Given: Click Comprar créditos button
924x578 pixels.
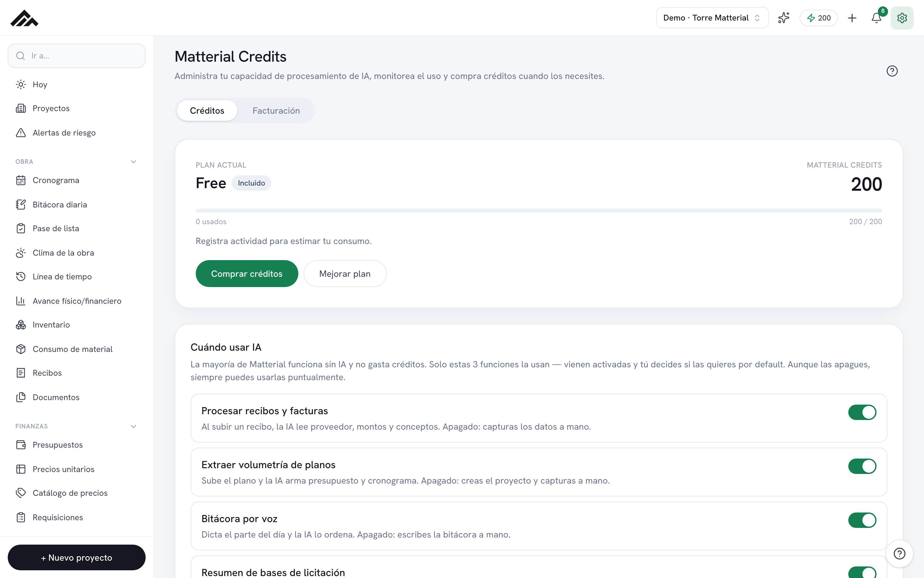Looking at the screenshot, I should pyautogui.click(x=247, y=274).
